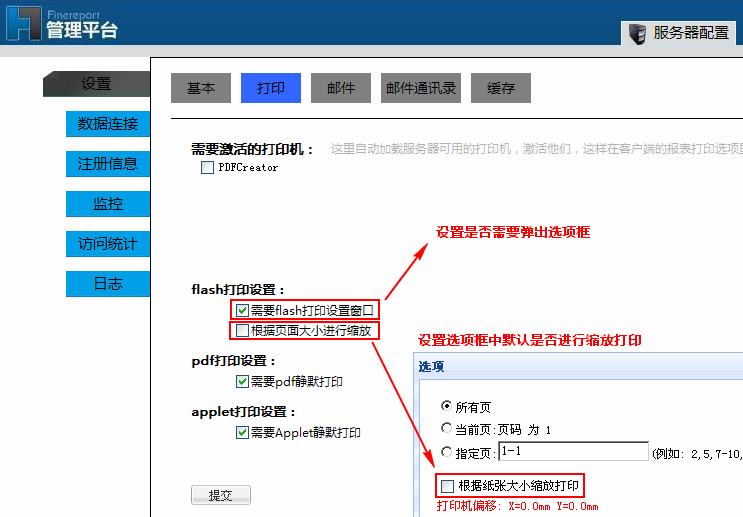This screenshot has width=743, height=517.
Task: Open the 邮件 tab
Action: pyautogui.click(x=341, y=88)
